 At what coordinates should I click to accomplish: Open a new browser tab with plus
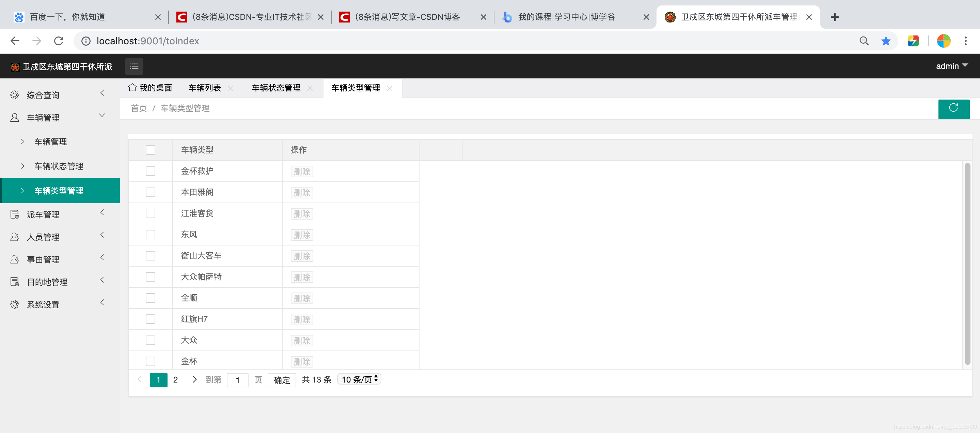(835, 17)
